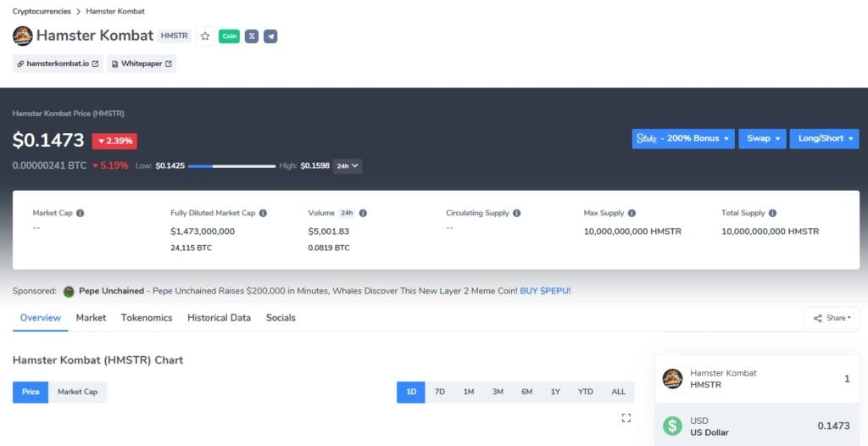Click the $5,001.83 volume value
This screenshot has height=446, width=868.
[329, 231]
